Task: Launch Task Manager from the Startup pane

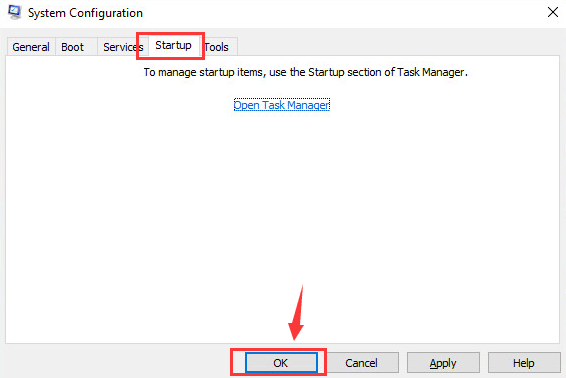Action: tap(282, 105)
